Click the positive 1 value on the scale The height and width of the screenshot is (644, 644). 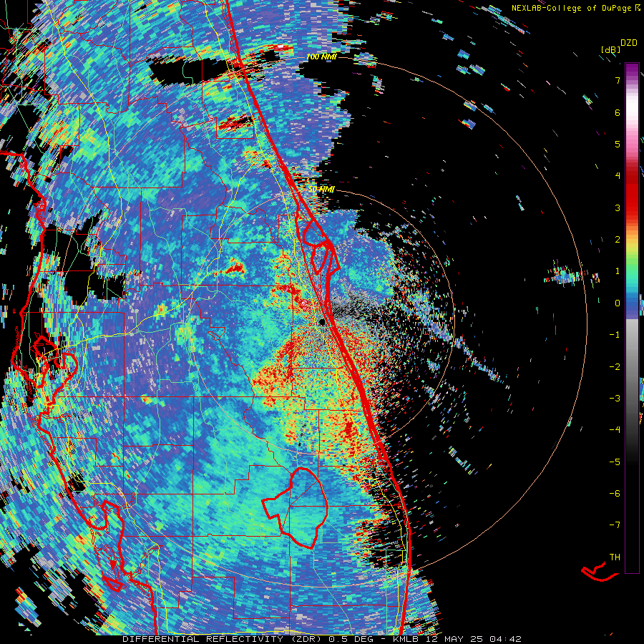[x=618, y=271]
